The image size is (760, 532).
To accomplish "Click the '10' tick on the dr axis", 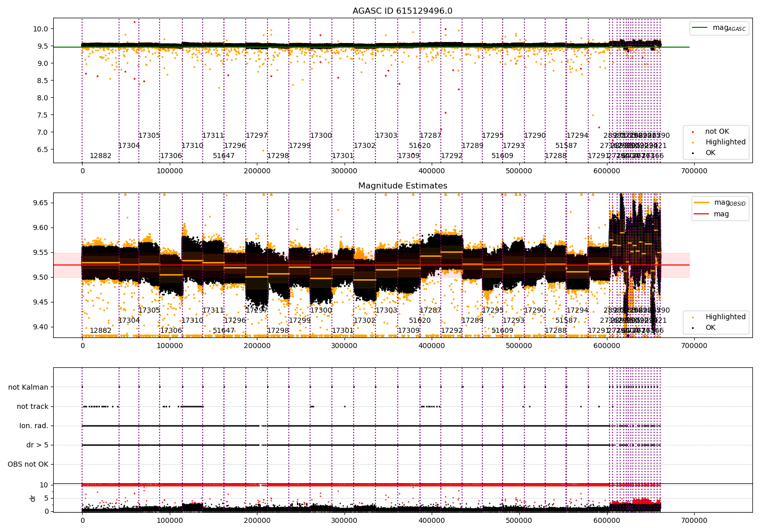I will [44, 485].
